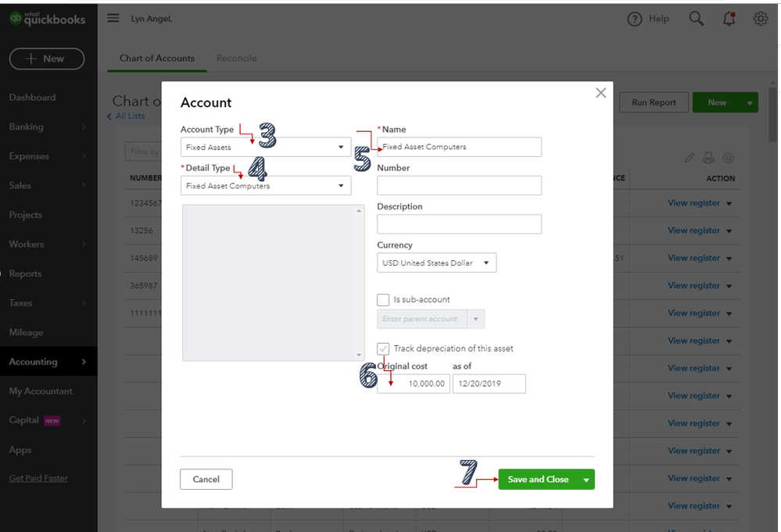
Task: Open Capital in the sidebar
Action: point(48,420)
